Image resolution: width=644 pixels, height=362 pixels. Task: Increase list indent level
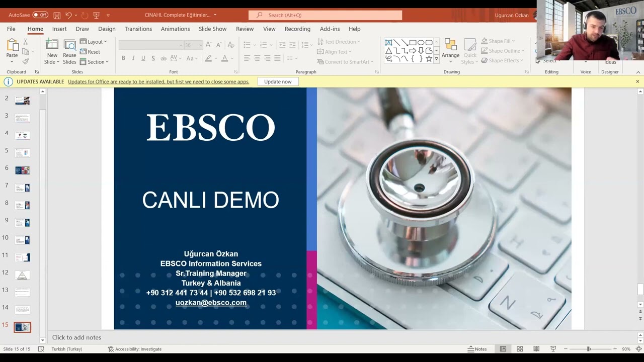click(292, 45)
